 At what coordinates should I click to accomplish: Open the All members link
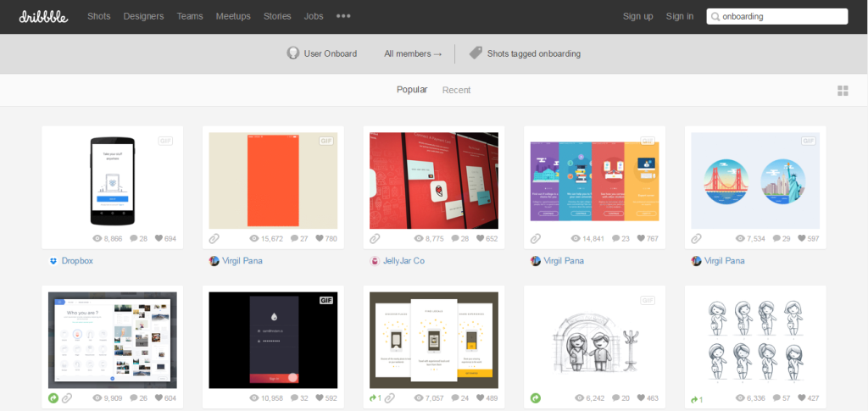(413, 53)
